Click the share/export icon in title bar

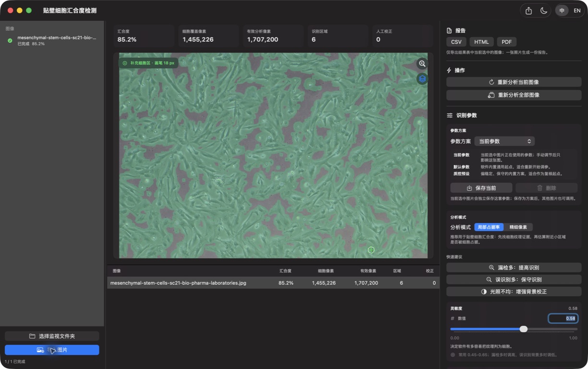[528, 11]
